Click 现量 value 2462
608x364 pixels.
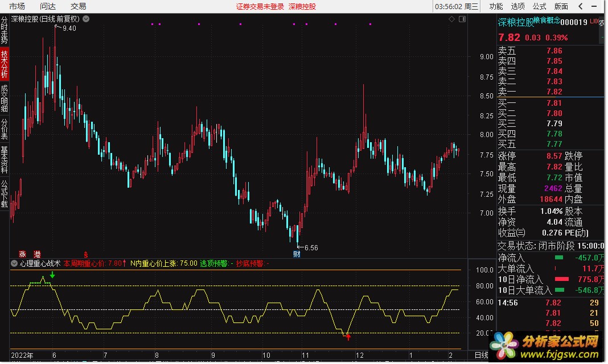pyautogui.click(x=553, y=189)
